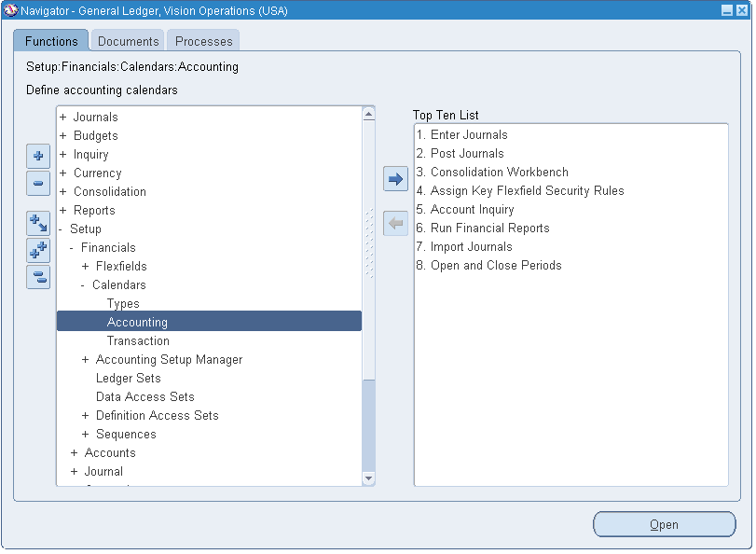Click the Expand All icon button
The width and height of the screenshot is (756, 554).
pos(38,251)
